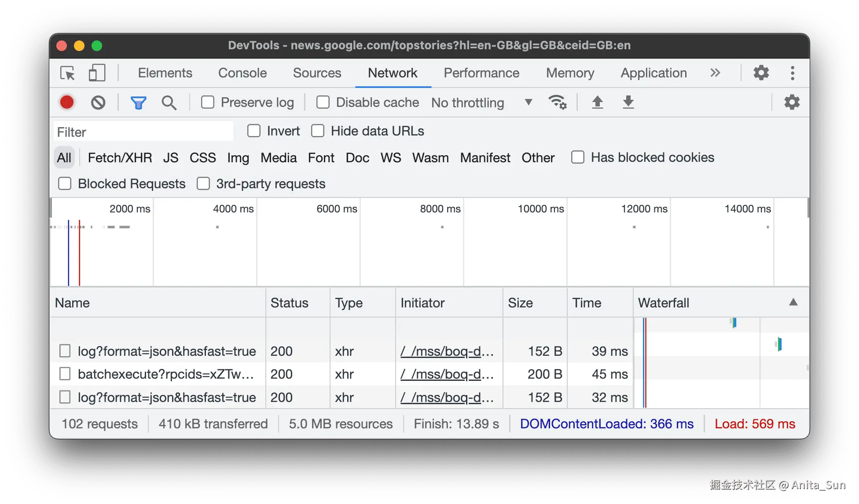The width and height of the screenshot is (859, 504).
Task: Click the Filter text input field
Action: click(x=143, y=131)
